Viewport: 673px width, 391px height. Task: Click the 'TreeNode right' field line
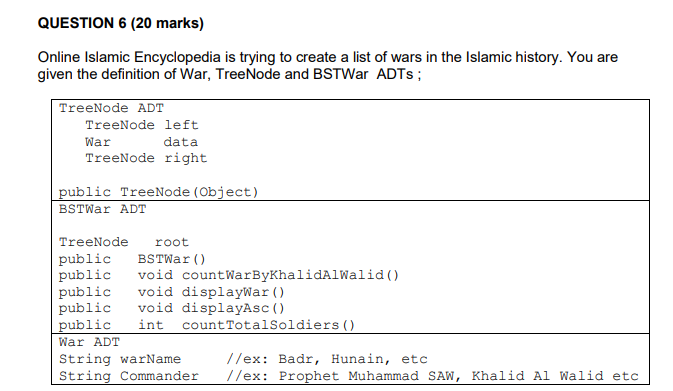(146, 159)
